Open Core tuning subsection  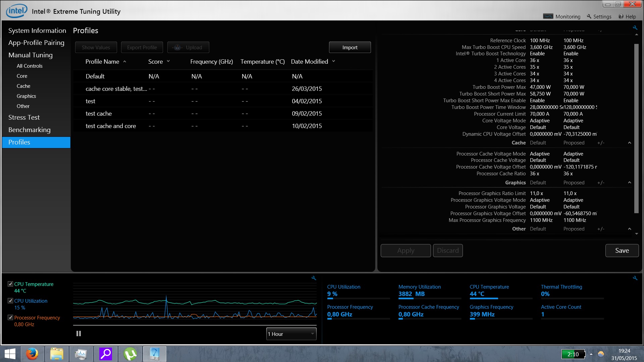click(x=22, y=76)
